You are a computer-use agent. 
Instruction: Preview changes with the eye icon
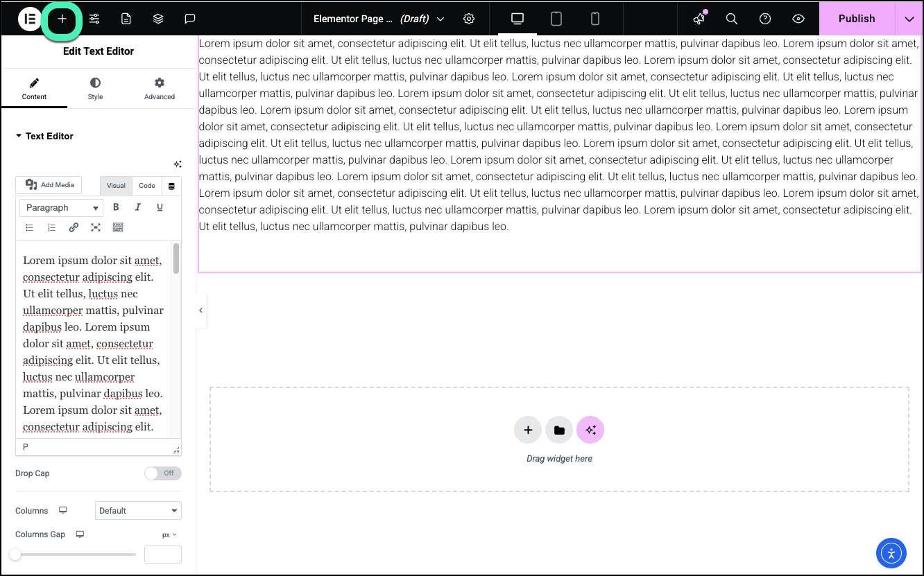(798, 19)
